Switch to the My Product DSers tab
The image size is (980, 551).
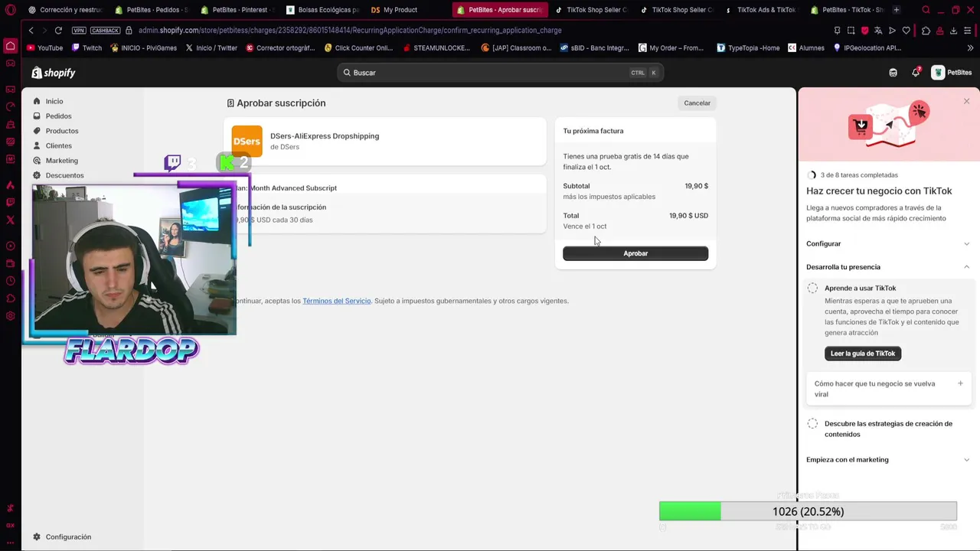click(x=408, y=10)
